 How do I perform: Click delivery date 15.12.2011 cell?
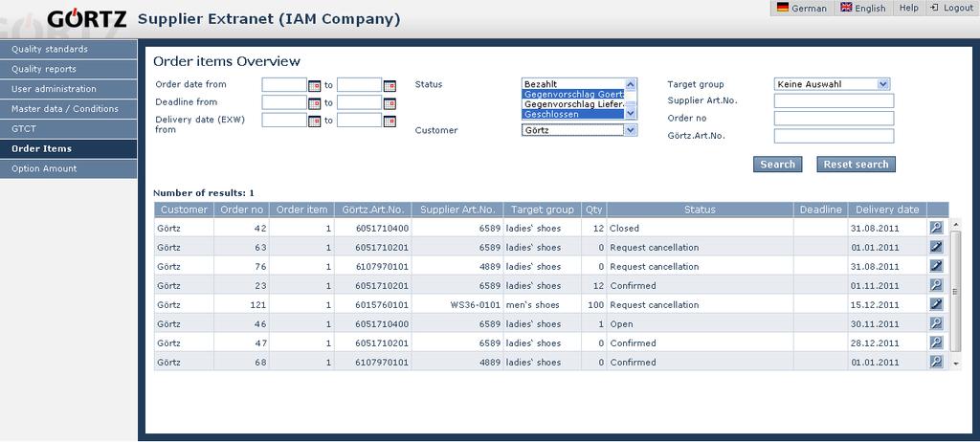[887, 304]
